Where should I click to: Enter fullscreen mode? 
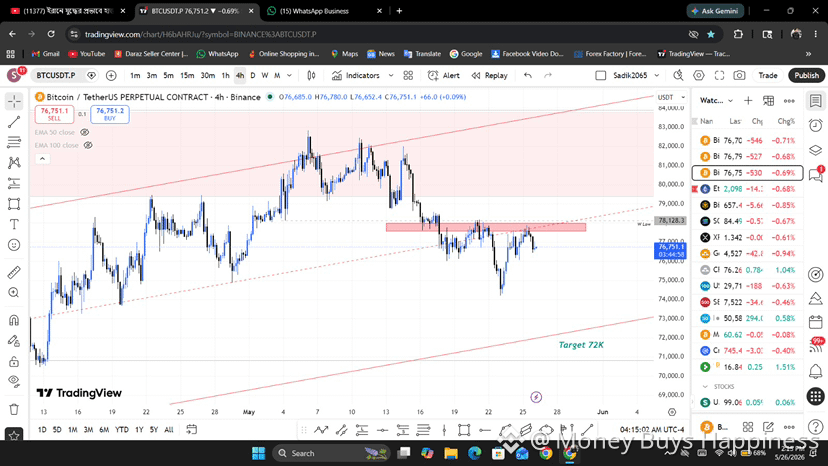[719, 76]
